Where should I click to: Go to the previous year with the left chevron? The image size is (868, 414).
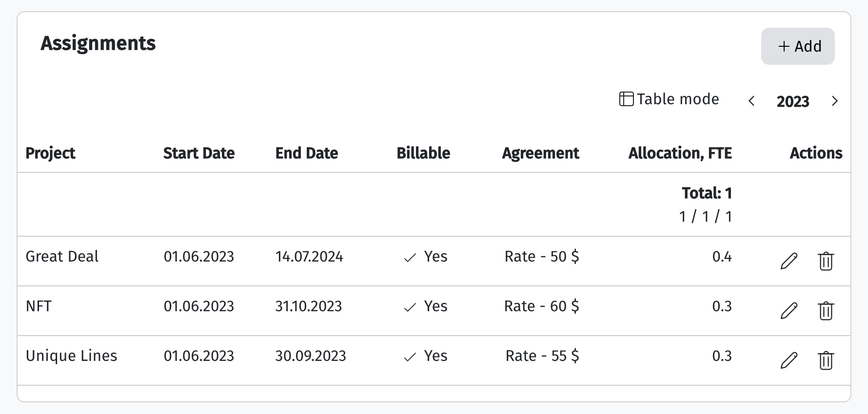pyautogui.click(x=751, y=101)
